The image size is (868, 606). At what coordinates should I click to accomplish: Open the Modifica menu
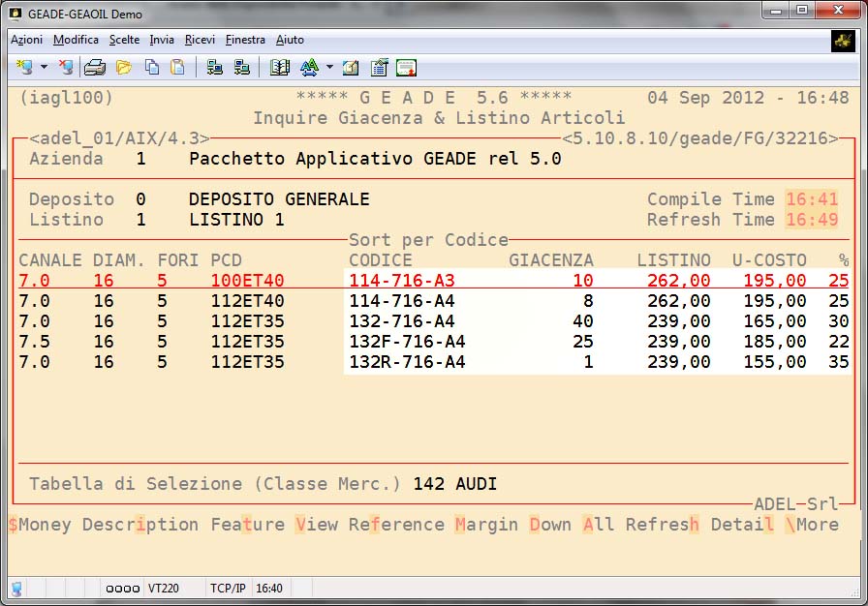tap(76, 40)
